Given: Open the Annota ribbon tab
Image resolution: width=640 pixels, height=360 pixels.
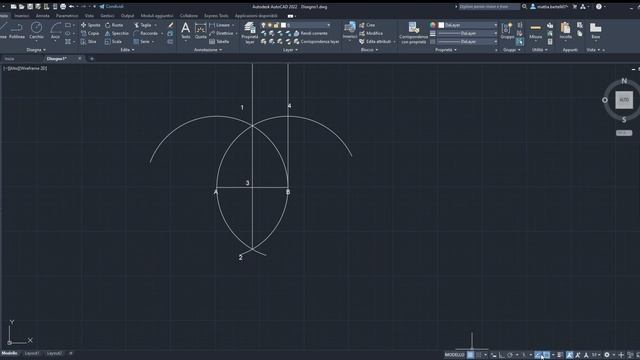Looking at the screenshot, I should pyautogui.click(x=42, y=16).
